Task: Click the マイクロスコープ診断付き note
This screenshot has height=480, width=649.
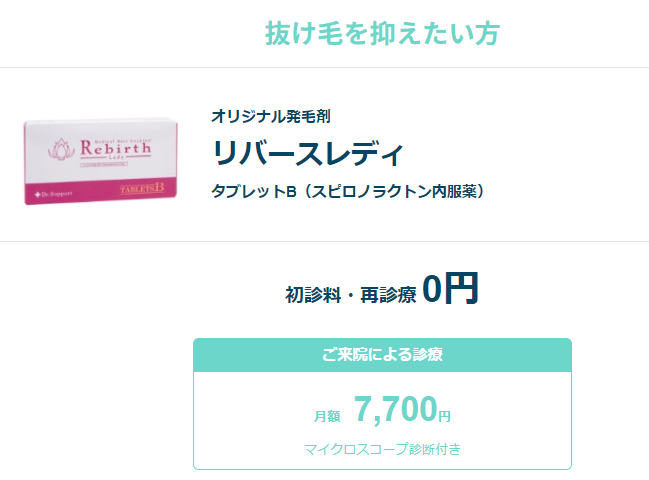Action: (x=382, y=449)
